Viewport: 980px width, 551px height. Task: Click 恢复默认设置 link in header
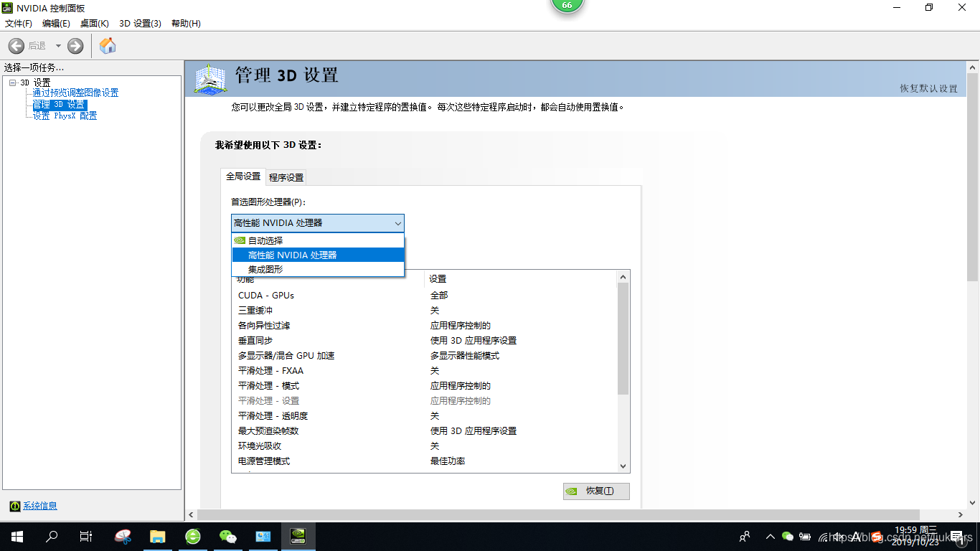[929, 89]
